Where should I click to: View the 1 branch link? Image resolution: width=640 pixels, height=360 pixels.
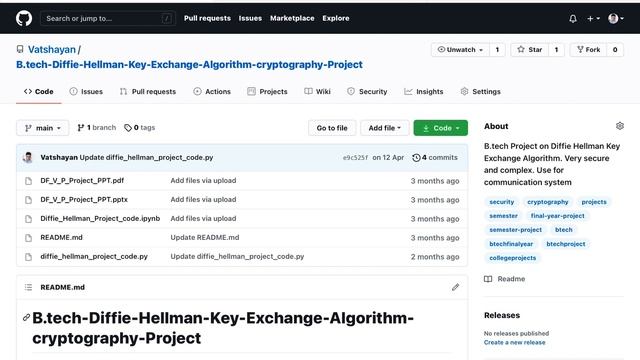(96, 128)
